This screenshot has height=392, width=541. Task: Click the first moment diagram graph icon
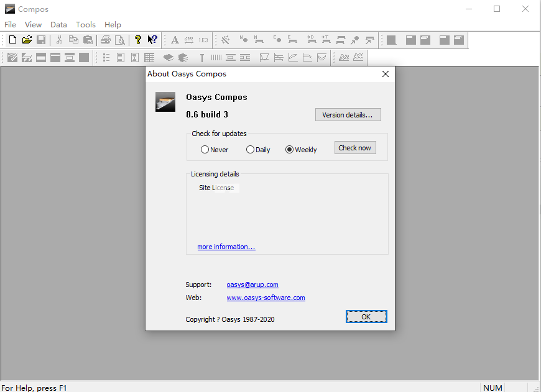point(264,58)
